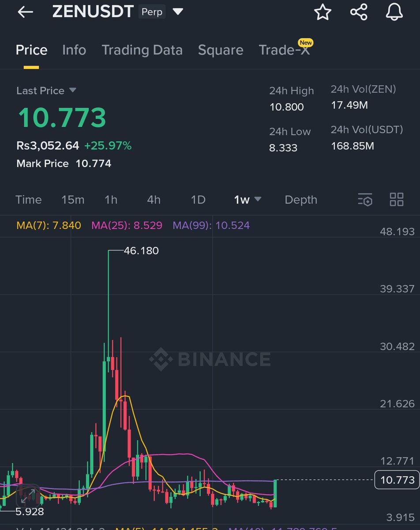Tap the 3.915 price axis label
Image resolution: width=420 pixels, height=530 pixels.
click(400, 518)
